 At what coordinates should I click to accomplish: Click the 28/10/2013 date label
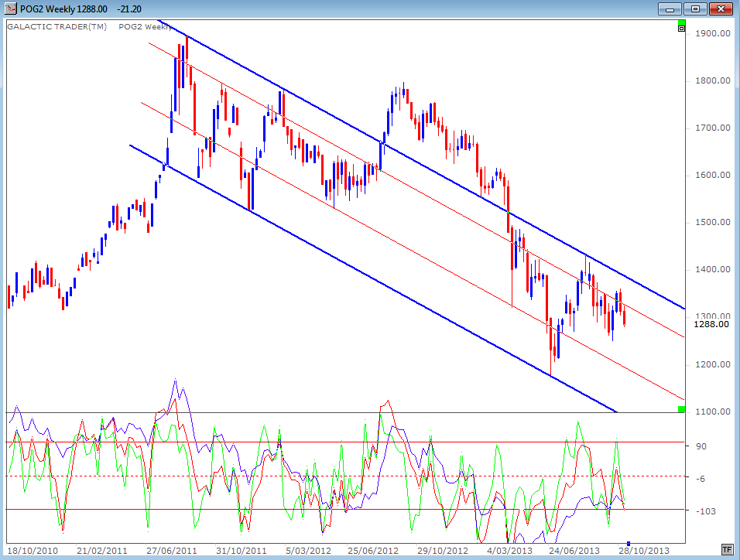point(644,551)
